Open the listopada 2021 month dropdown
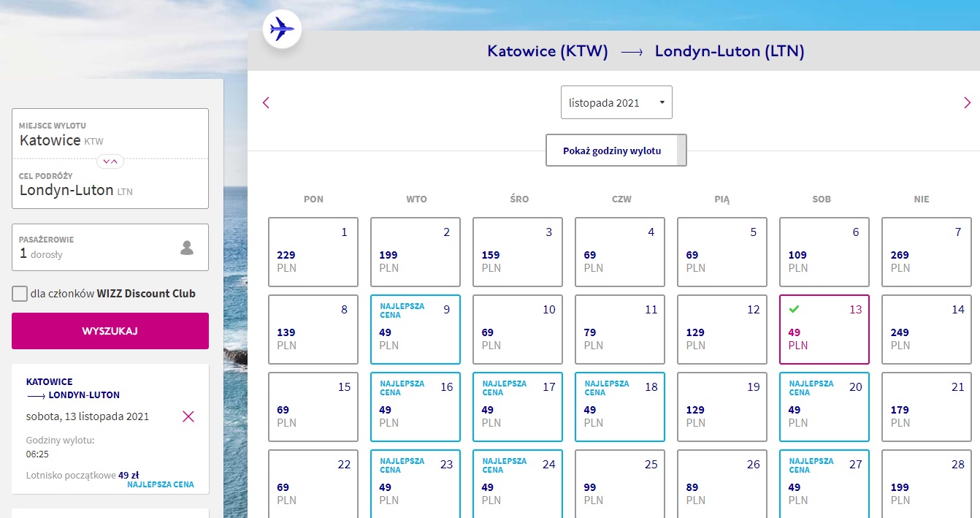 point(616,102)
